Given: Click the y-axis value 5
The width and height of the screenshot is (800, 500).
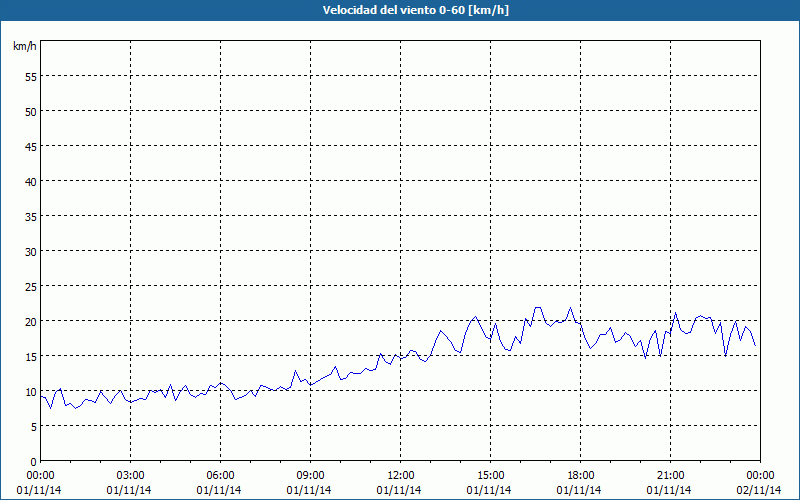Looking at the screenshot, I should [x=34, y=427].
